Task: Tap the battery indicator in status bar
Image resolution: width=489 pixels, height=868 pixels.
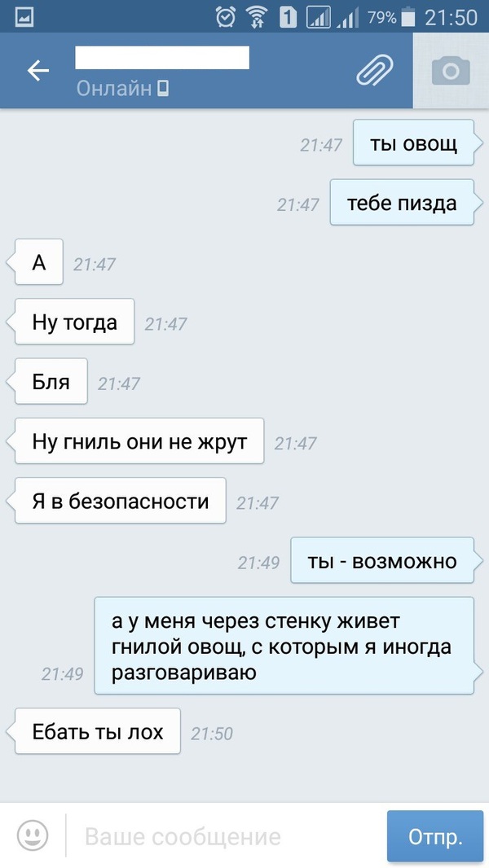Action: tap(408, 18)
